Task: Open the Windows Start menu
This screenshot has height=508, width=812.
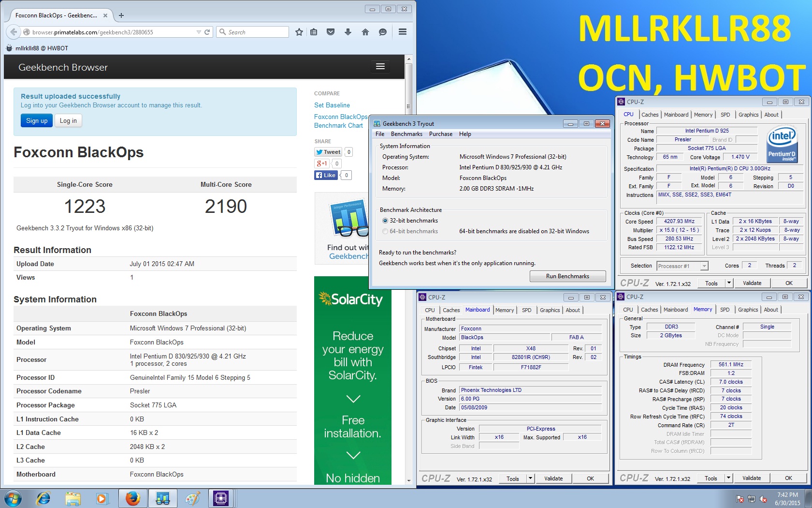Action: point(12,498)
